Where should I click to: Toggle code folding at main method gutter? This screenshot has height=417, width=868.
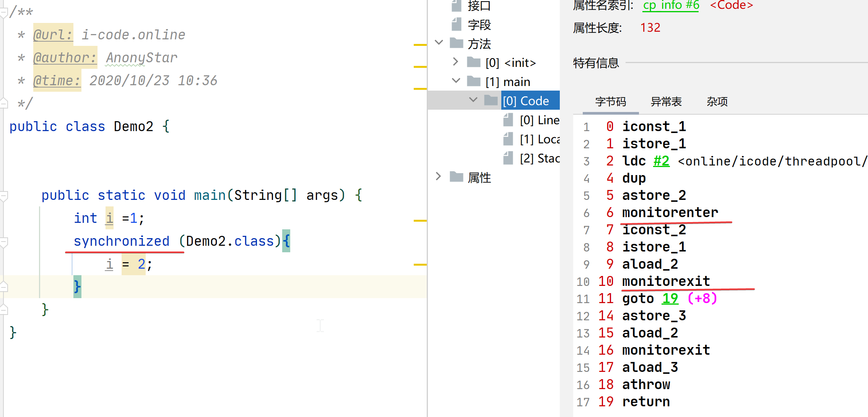pos(3,196)
